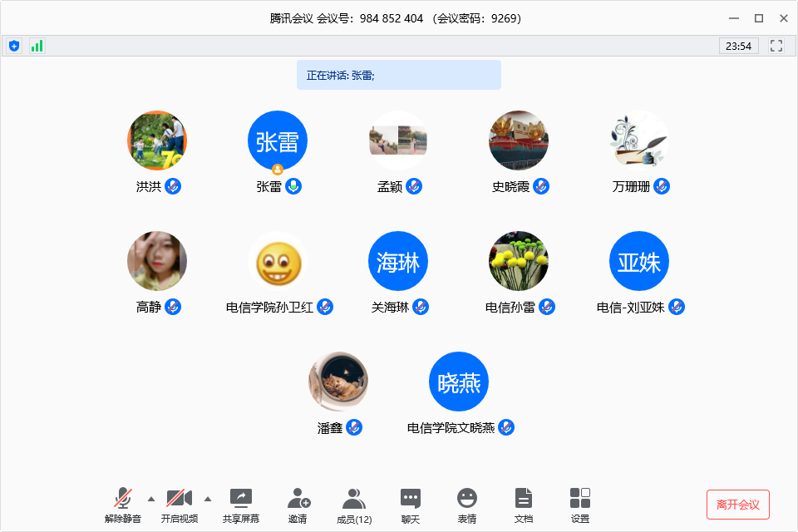This screenshot has width=798, height=532.
Task: Click the 23:54 meeting timer
Action: click(738, 46)
